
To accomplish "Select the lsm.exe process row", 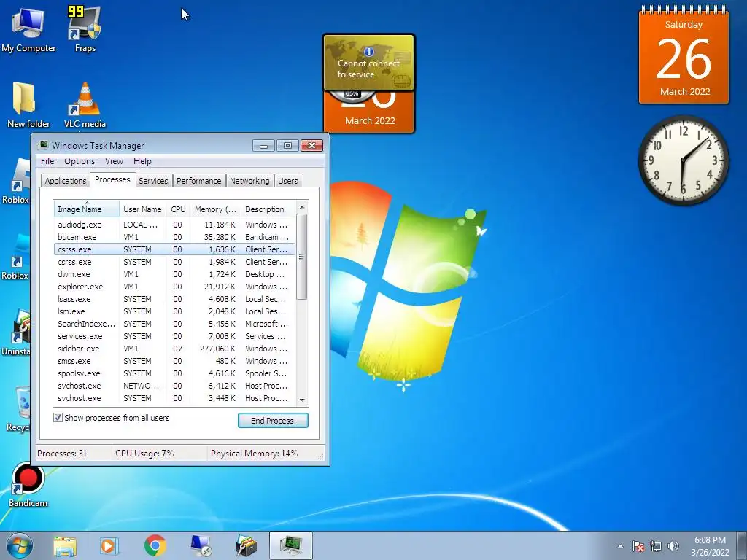I will [174, 311].
